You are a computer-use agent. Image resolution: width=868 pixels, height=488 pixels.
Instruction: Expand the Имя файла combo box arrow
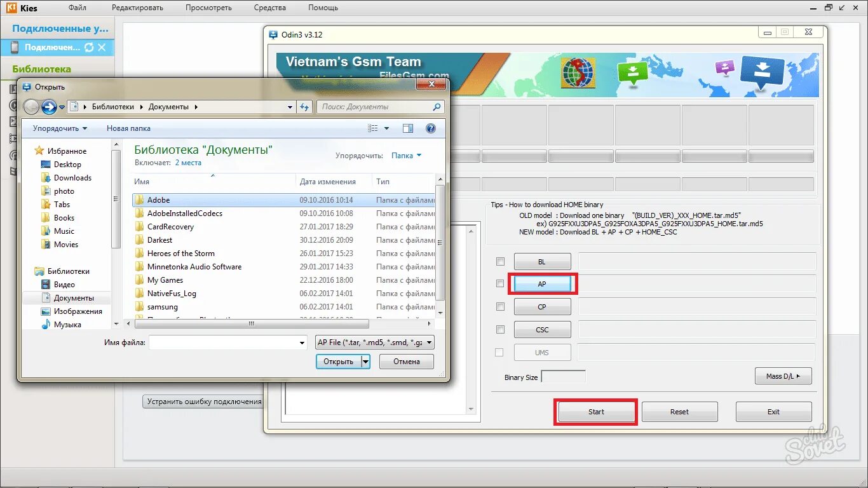point(302,343)
